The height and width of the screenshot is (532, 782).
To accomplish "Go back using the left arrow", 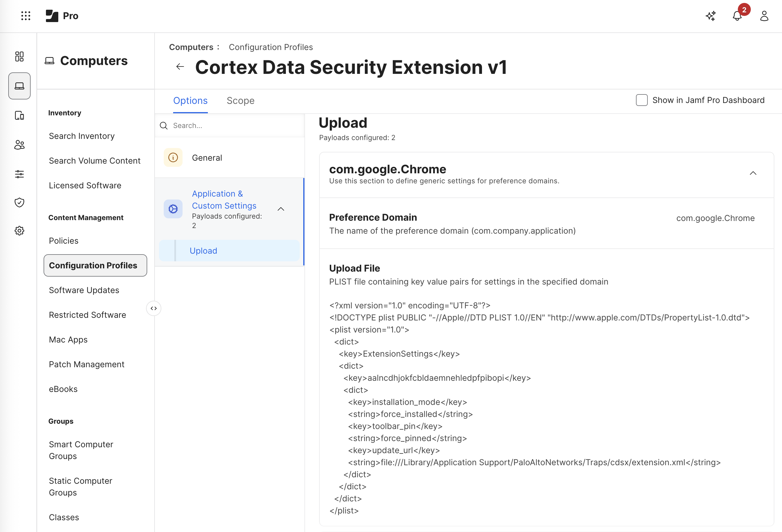I will pos(180,67).
